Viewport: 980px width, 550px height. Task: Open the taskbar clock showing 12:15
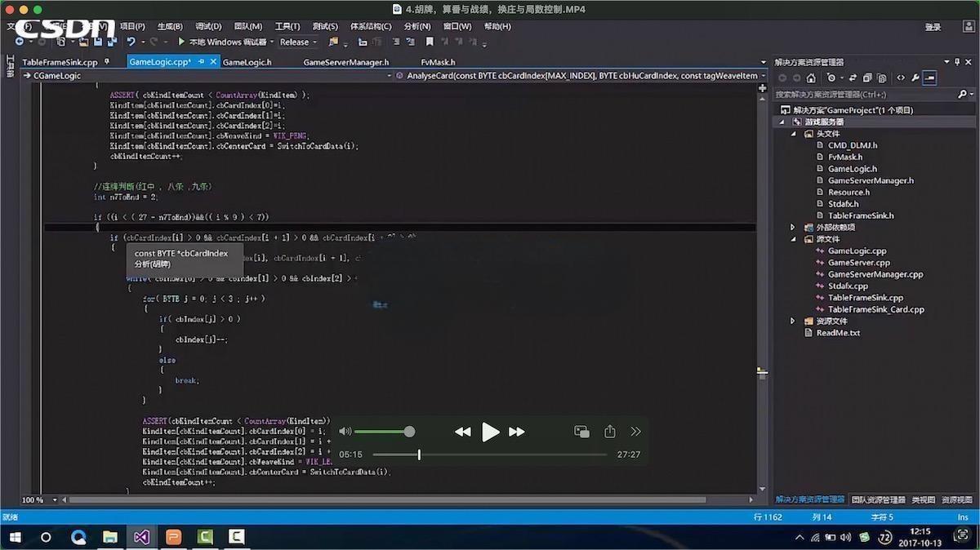(x=920, y=537)
